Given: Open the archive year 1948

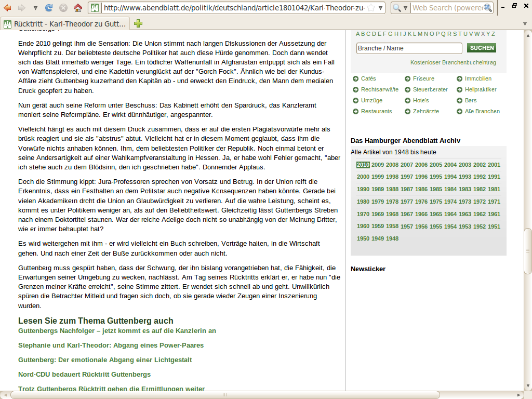Looking at the screenshot, I should [392, 238].
